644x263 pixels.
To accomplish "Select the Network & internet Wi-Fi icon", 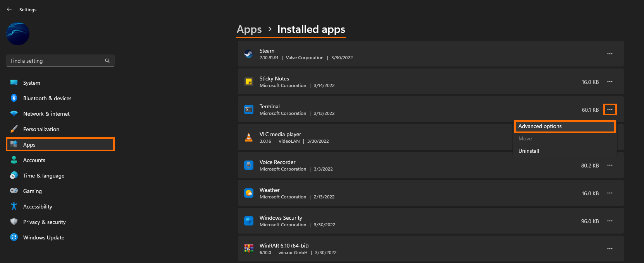I will pyautogui.click(x=14, y=114).
